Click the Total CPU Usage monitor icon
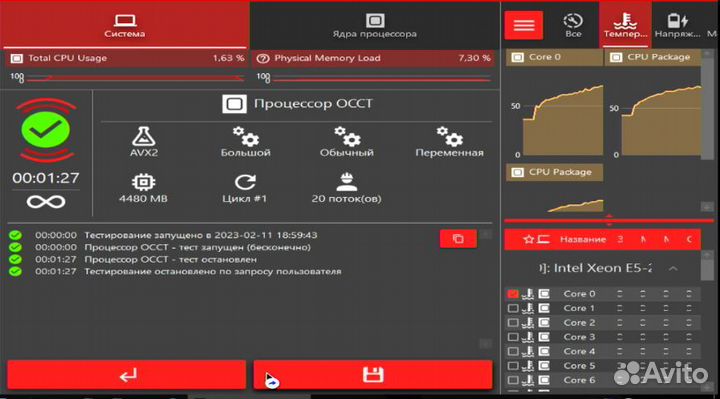 [17, 58]
